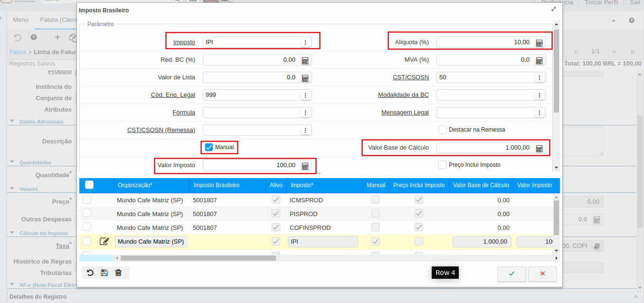
Task: Open the Imposto field options menu
Action: point(305,43)
